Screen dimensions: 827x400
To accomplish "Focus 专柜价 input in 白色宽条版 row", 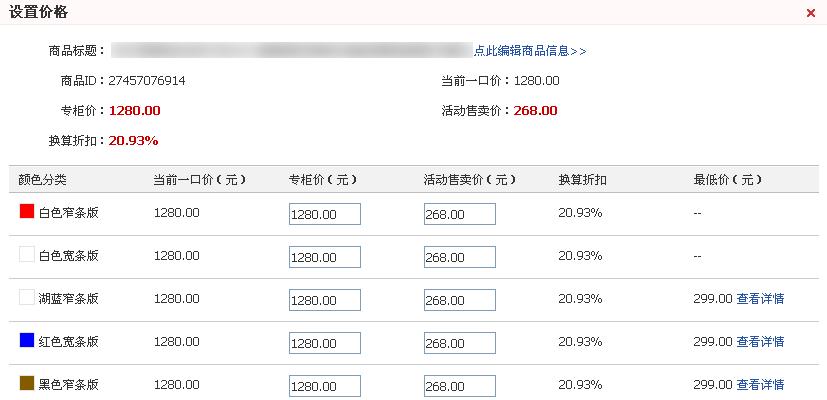I will (x=325, y=257).
